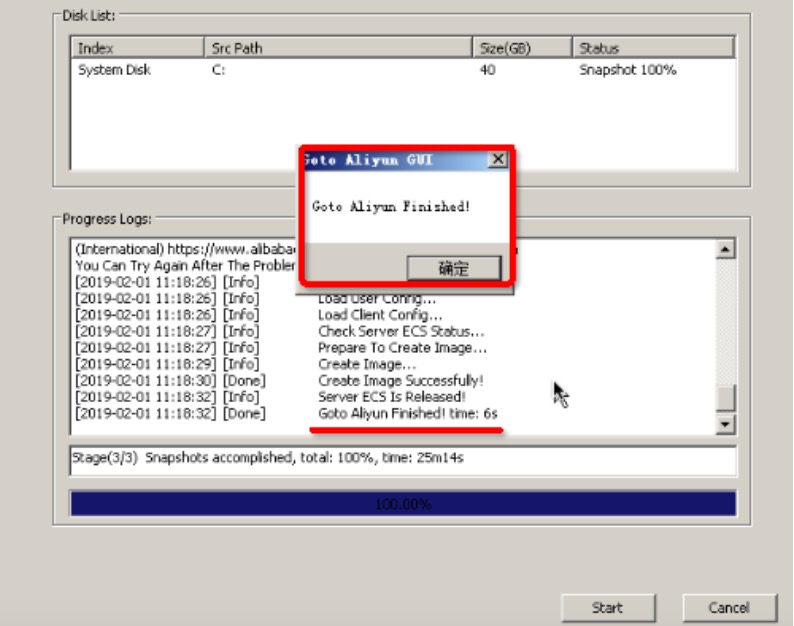Click the (International) https URL log line
The width and height of the screenshot is (794, 626).
pyautogui.click(x=185, y=249)
